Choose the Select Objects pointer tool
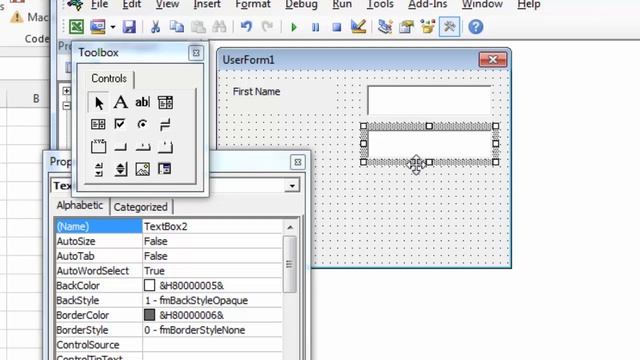This screenshot has height=360, width=640. 98,102
